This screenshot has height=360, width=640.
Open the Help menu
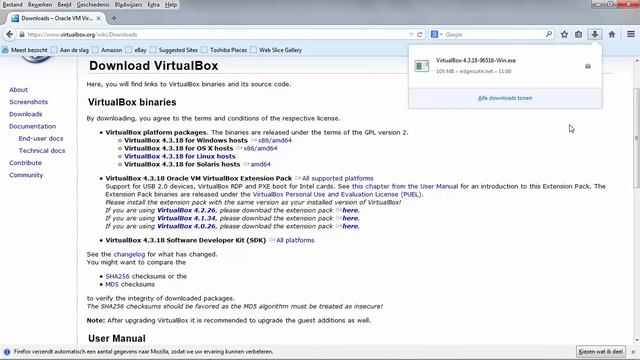[x=171, y=5]
